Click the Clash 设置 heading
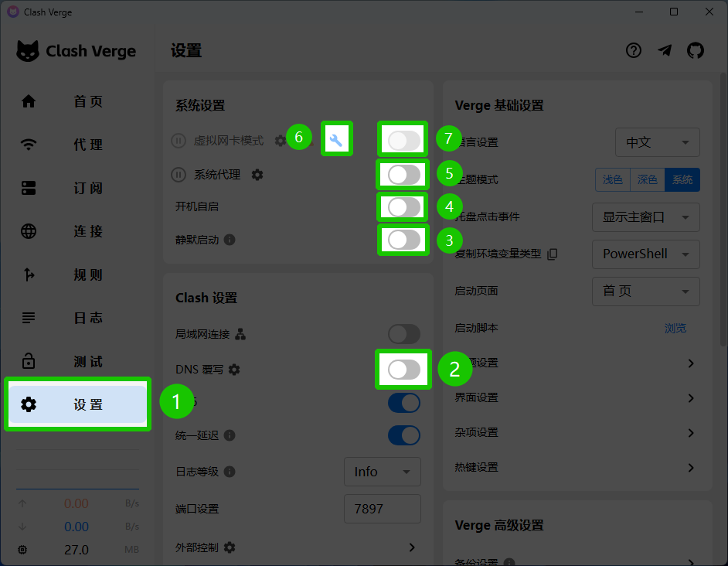728x566 pixels. point(206,298)
